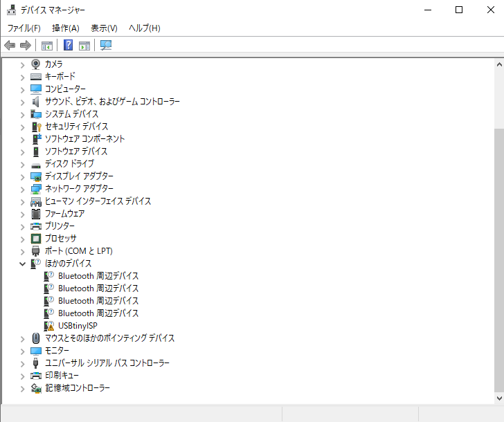Image resolution: width=504 pixels, height=422 pixels.
Task: Expand the ディスプレイ アダプター category
Action: coord(22,177)
